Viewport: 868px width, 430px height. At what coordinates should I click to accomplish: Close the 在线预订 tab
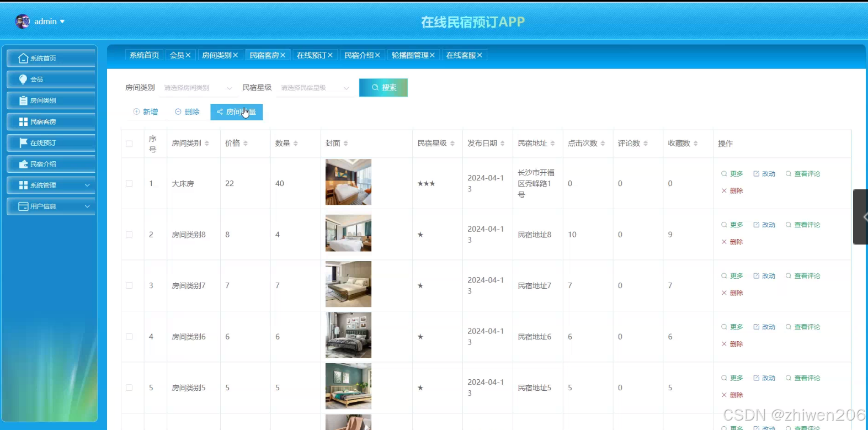[x=330, y=55]
